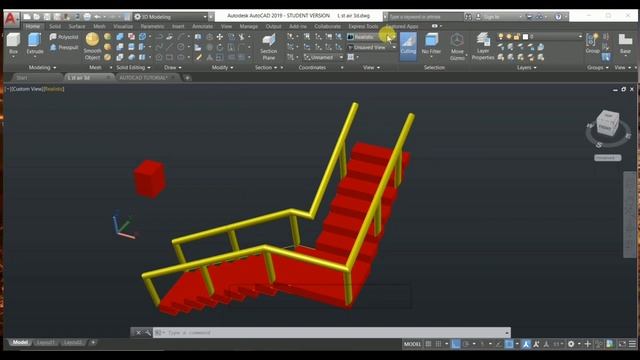Expand the Layers panel
This screenshot has width=640, height=360.
tap(527, 67)
